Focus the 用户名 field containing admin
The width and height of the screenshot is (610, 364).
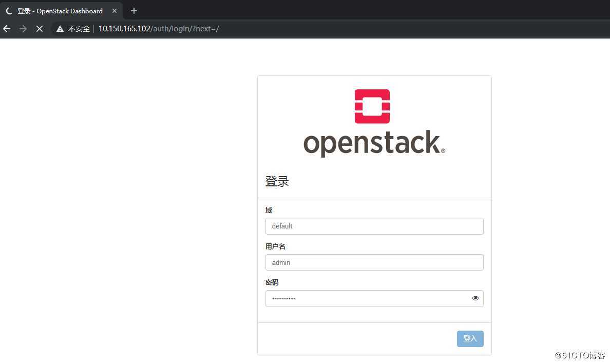[x=374, y=262]
